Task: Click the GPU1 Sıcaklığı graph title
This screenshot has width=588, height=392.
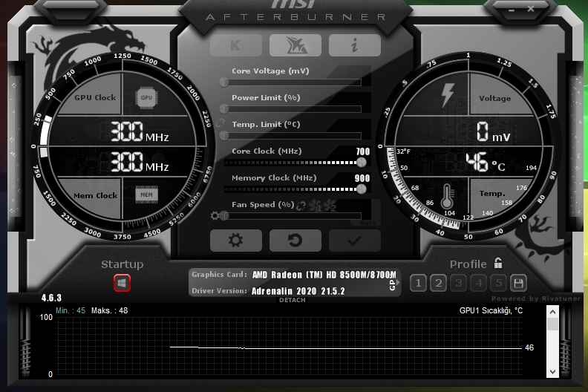Action: point(491,310)
